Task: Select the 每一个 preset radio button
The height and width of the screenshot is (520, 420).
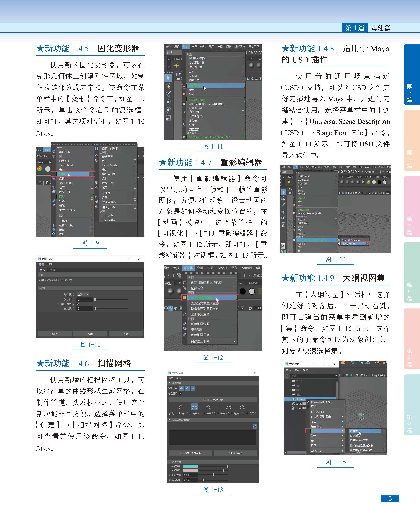Action: 179,413
